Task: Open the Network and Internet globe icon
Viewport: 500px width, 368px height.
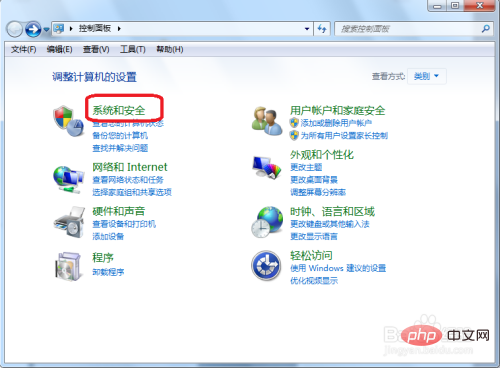Action: pyautogui.click(x=68, y=180)
